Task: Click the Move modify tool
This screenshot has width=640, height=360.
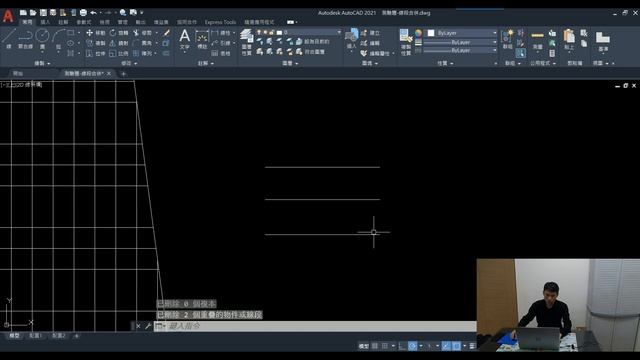Action: tap(96, 33)
